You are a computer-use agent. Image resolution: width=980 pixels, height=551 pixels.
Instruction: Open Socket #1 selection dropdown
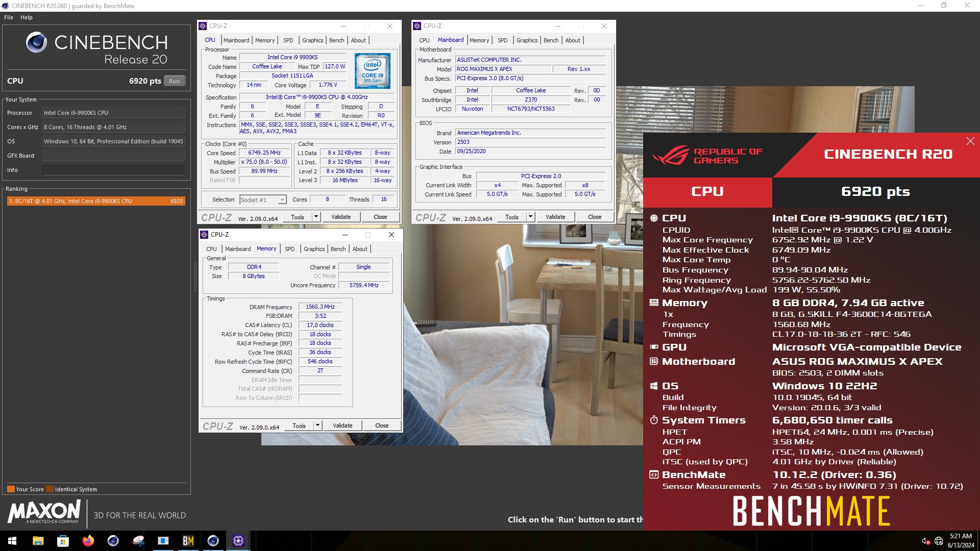pyautogui.click(x=263, y=200)
